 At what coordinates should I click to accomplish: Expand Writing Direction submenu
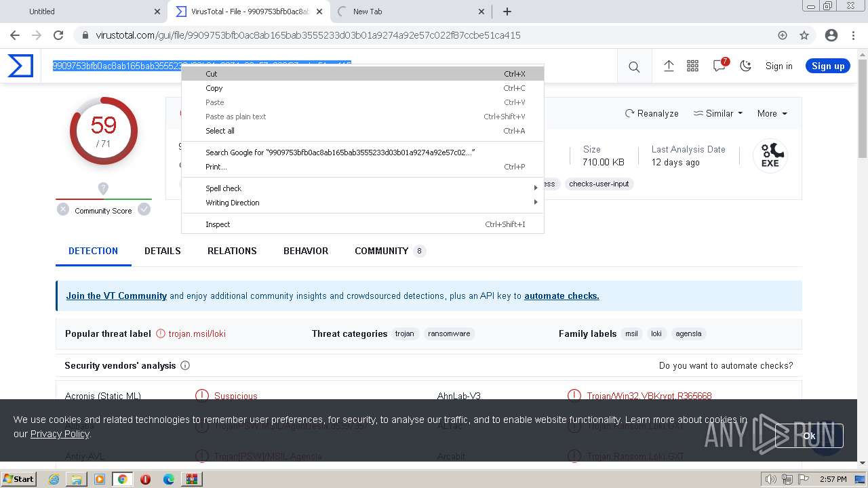[x=363, y=203]
